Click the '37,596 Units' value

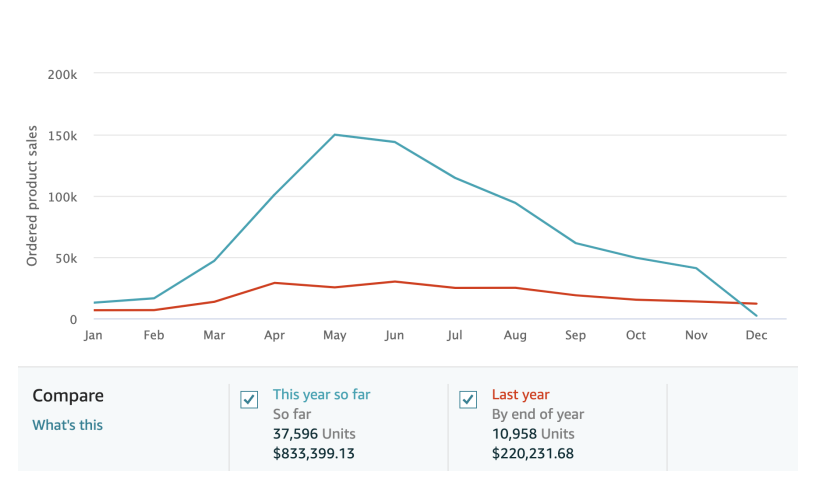pyautogui.click(x=314, y=434)
